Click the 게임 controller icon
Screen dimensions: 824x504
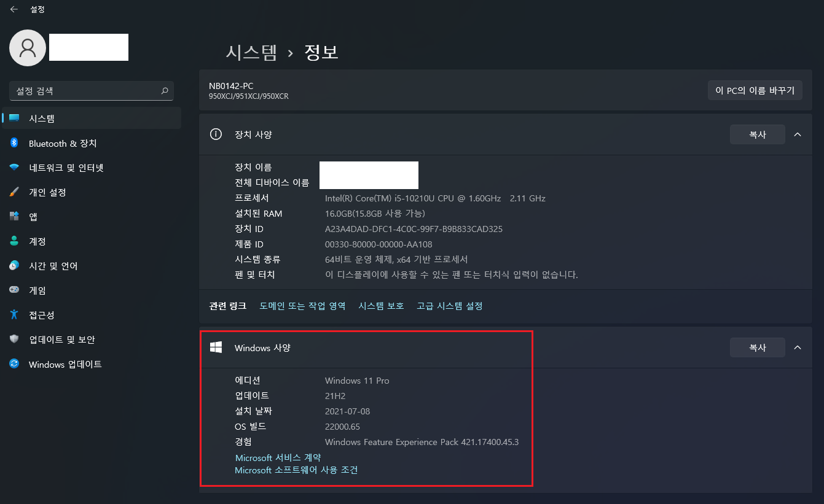pos(14,290)
